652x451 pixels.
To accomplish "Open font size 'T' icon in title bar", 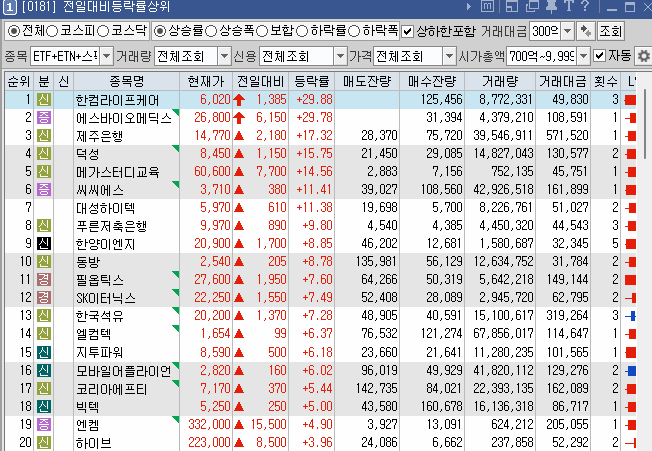I will [x=568, y=6].
